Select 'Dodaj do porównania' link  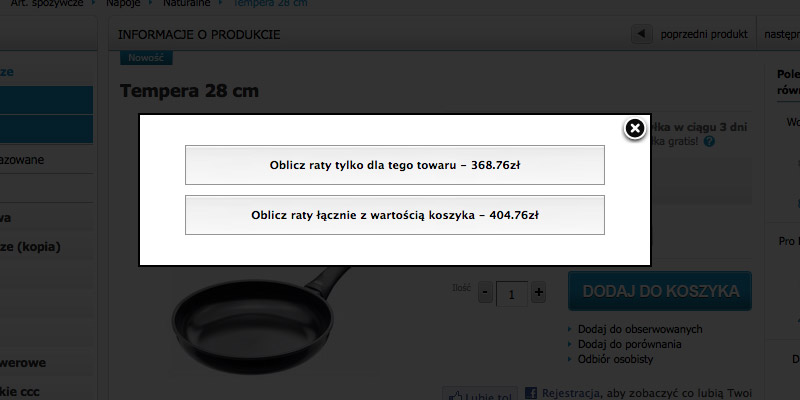click(x=630, y=344)
